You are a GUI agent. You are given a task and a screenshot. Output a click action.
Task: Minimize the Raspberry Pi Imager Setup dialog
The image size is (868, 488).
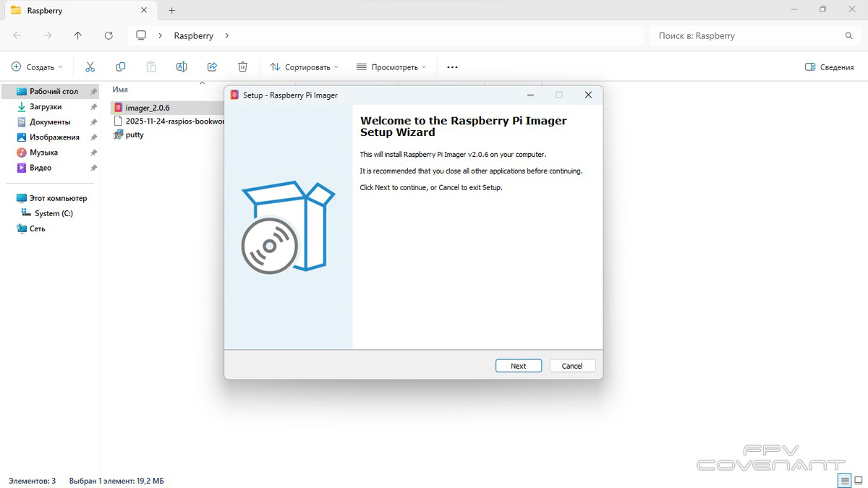click(530, 95)
